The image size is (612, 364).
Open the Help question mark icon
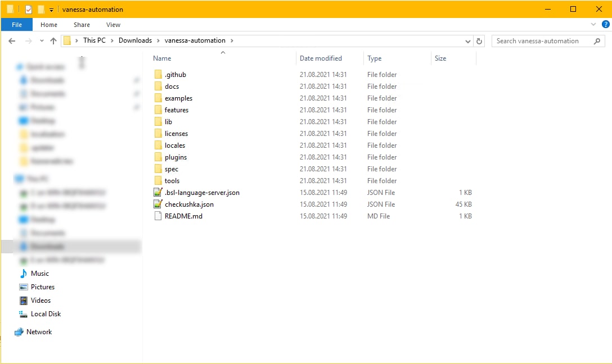[x=605, y=24]
